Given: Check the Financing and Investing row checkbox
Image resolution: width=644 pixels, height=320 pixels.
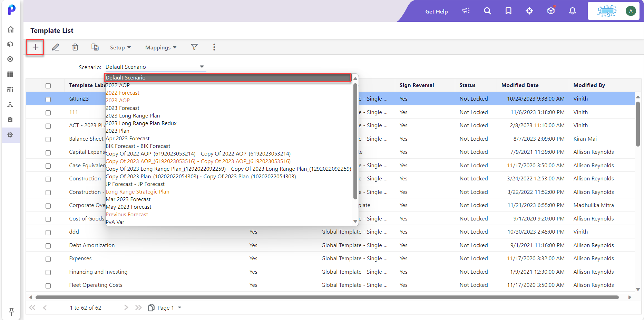Looking at the screenshot, I should click(48, 272).
